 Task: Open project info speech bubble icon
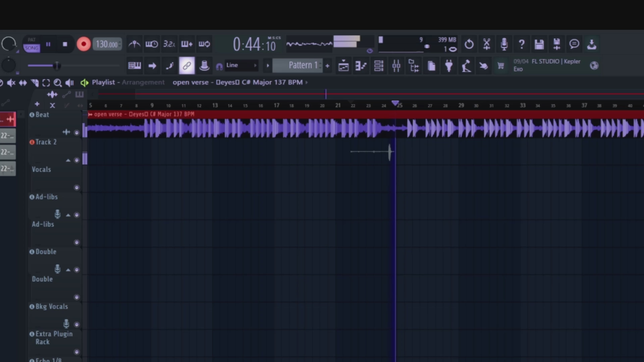pos(574,44)
